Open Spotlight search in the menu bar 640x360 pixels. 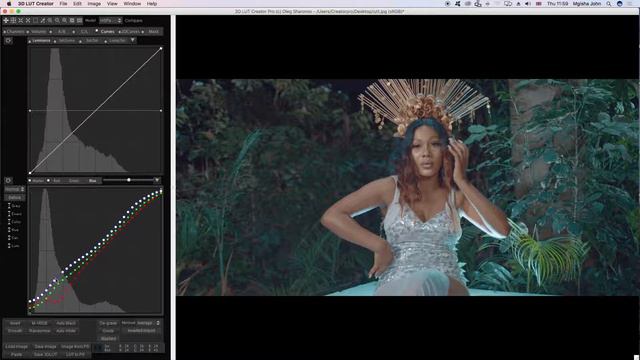[x=609, y=4]
